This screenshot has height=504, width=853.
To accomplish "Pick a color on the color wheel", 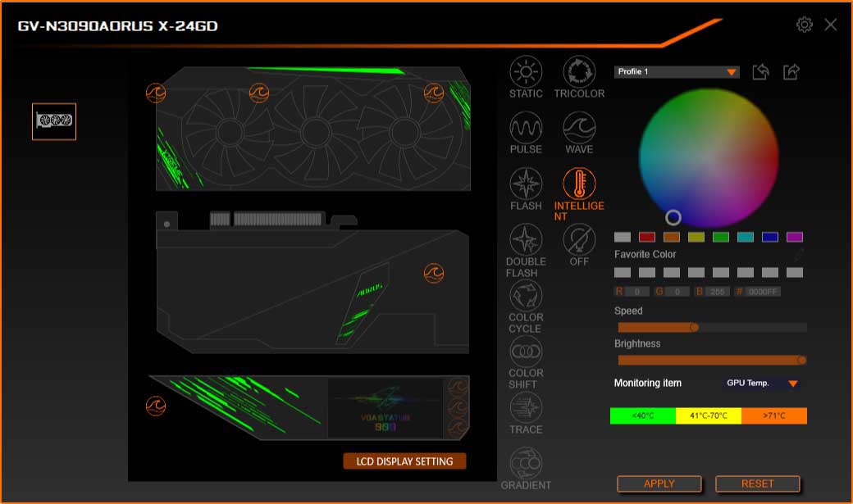I will 709,157.
